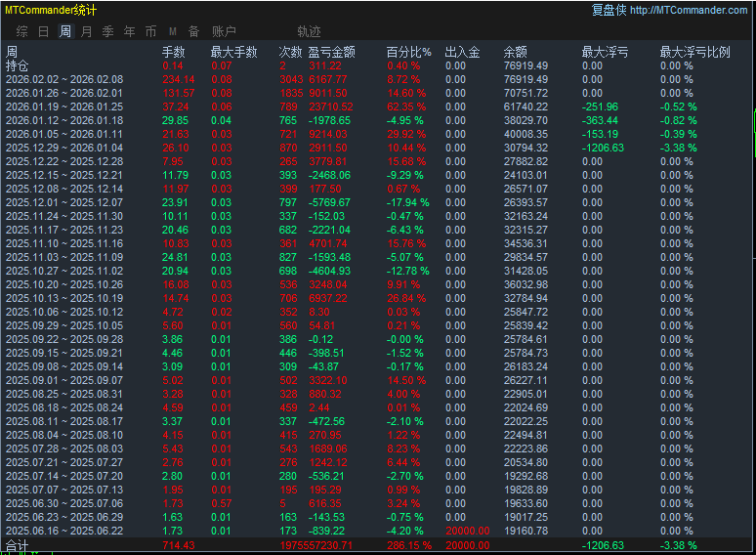Sort by 盈亏金额 column header
Image resolution: width=756 pixels, height=555 pixels.
(x=332, y=52)
